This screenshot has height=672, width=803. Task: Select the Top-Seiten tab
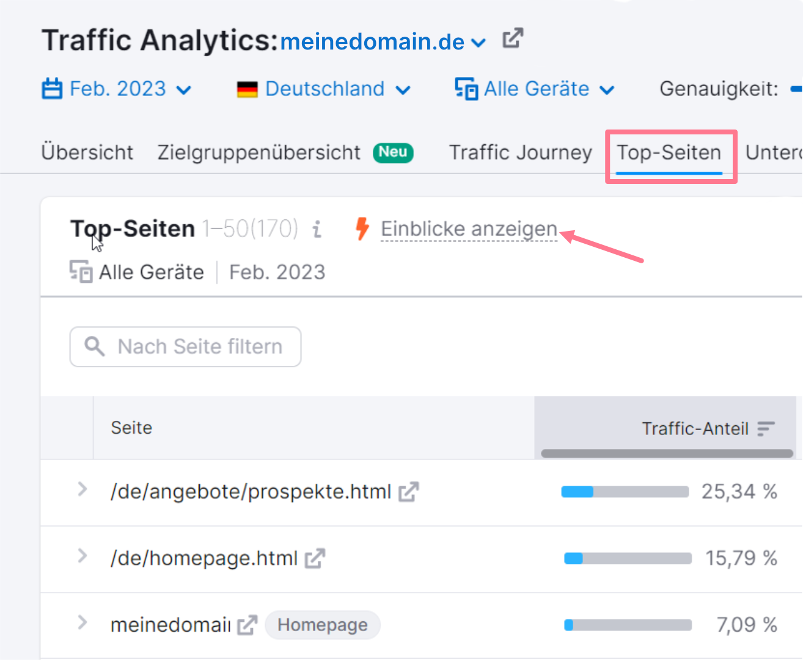coord(669,152)
